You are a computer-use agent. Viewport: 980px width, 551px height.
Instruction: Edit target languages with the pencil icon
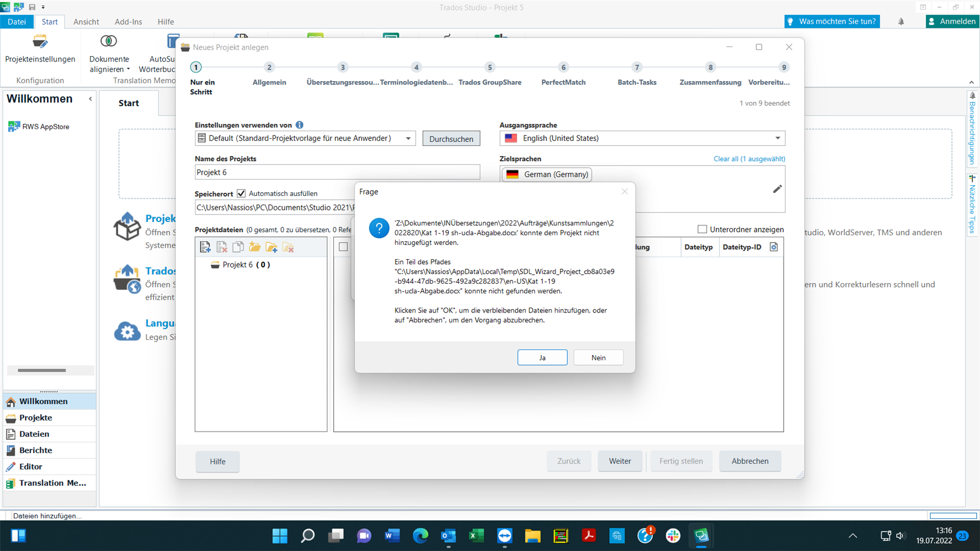[x=777, y=188]
